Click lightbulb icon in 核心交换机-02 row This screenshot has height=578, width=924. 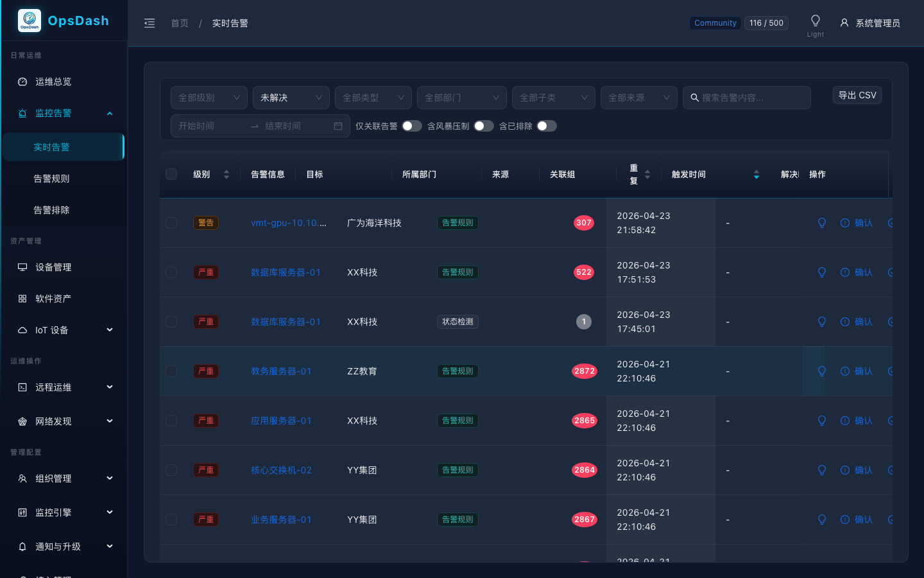822,470
